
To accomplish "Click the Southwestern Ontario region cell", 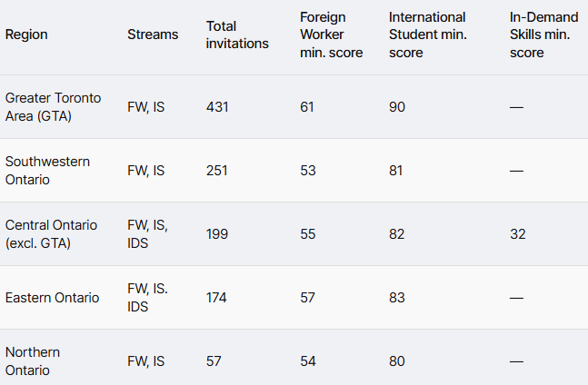I will click(x=48, y=170).
